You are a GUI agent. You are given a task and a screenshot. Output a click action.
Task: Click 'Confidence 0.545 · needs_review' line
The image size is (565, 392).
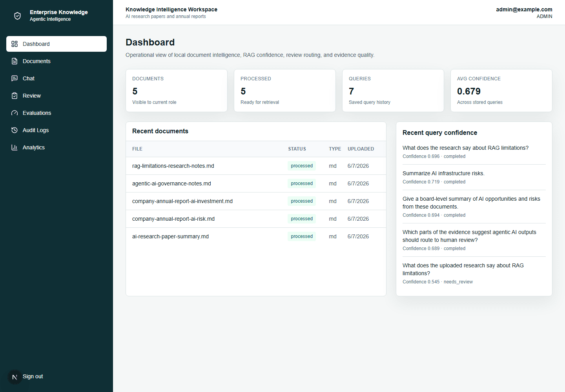[437, 282]
